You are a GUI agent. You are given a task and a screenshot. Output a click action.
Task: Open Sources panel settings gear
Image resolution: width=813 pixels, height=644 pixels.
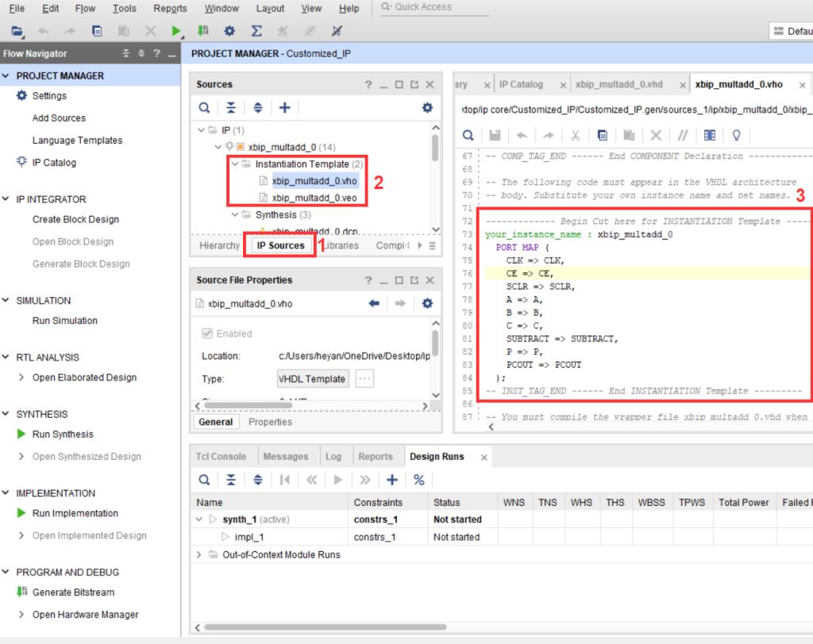click(427, 108)
